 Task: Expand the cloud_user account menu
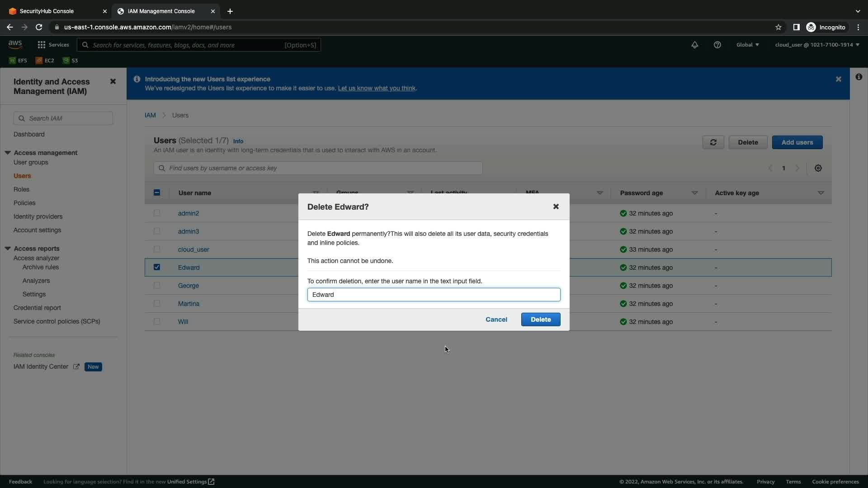click(x=816, y=45)
